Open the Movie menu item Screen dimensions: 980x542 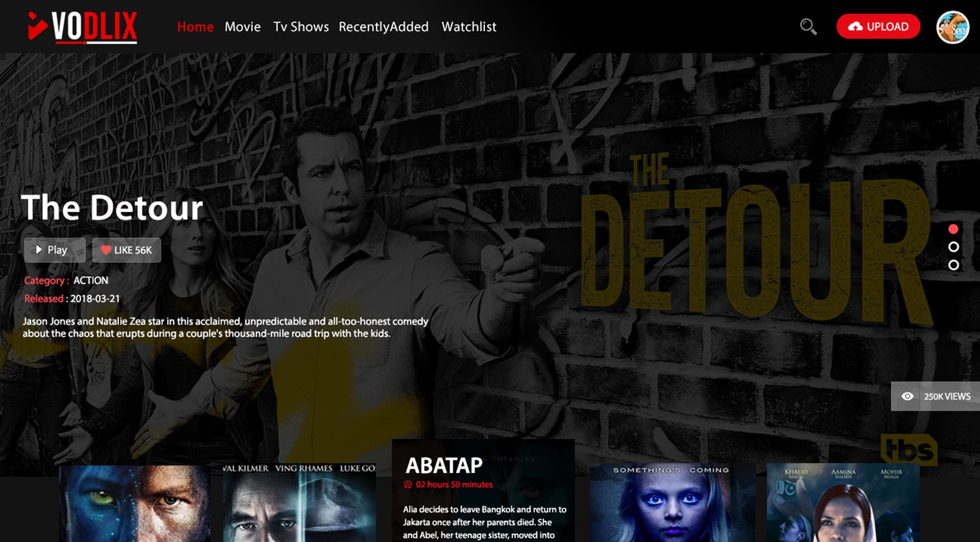[243, 27]
